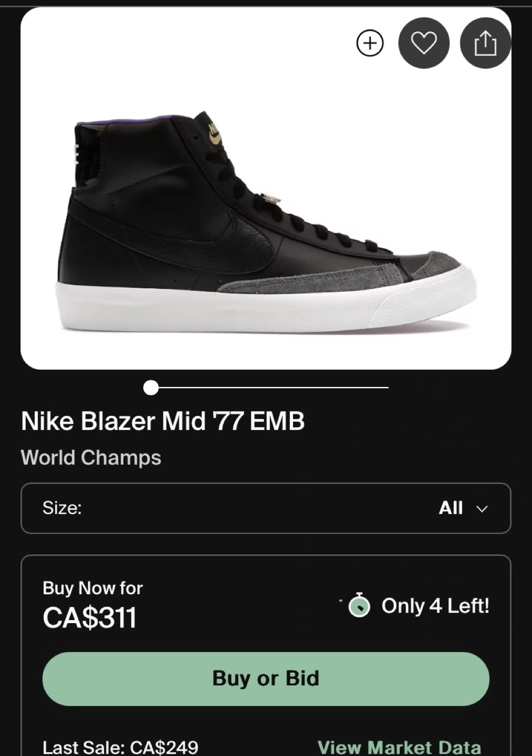Favorite the shoe with the heart icon
This screenshot has height=756, width=532.
424,43
